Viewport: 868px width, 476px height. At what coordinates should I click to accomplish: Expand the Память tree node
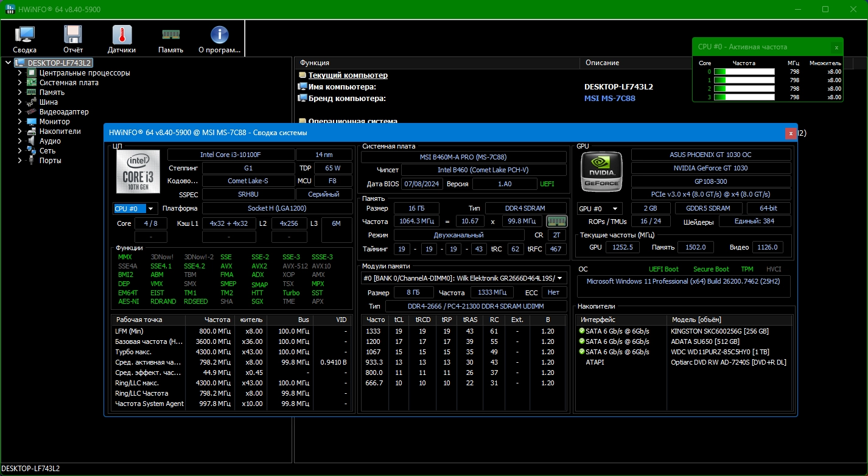[x=19, y=93]
